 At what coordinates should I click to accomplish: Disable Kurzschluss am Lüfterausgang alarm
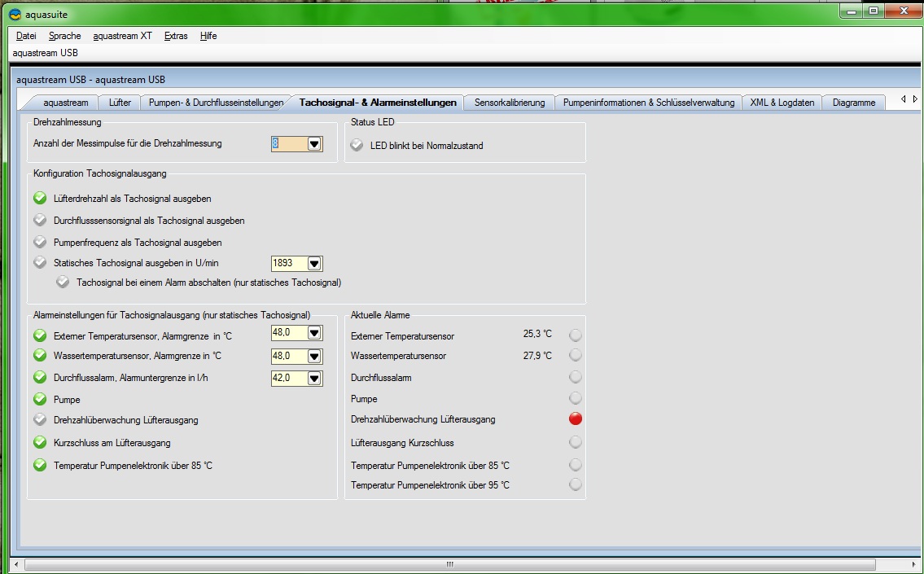pyautogui.click(x=40, y=442)
